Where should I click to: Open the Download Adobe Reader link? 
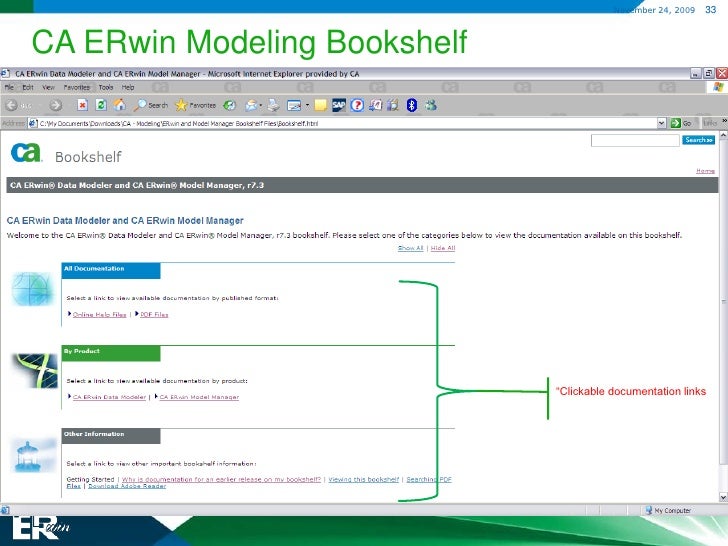tap(127, 486)
